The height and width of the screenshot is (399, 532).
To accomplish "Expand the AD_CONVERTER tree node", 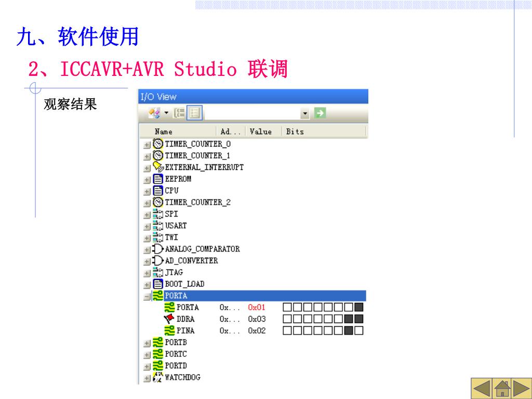I will pos(147,262).
